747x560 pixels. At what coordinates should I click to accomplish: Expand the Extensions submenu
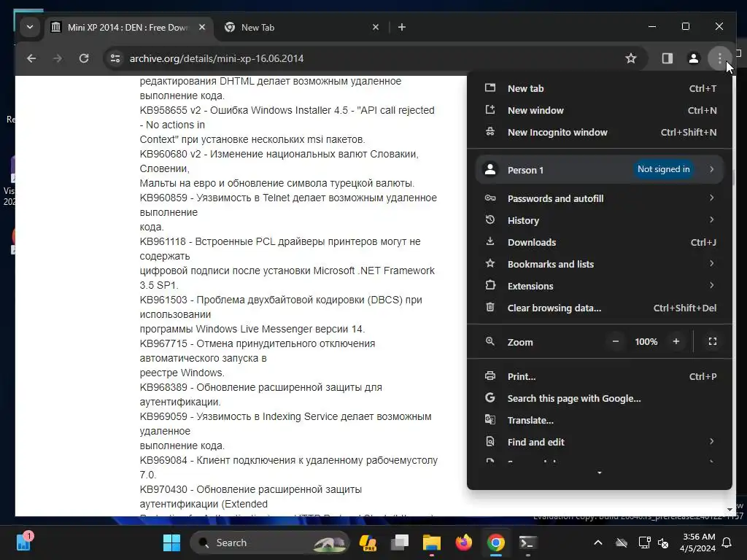(x=600, y=286)
